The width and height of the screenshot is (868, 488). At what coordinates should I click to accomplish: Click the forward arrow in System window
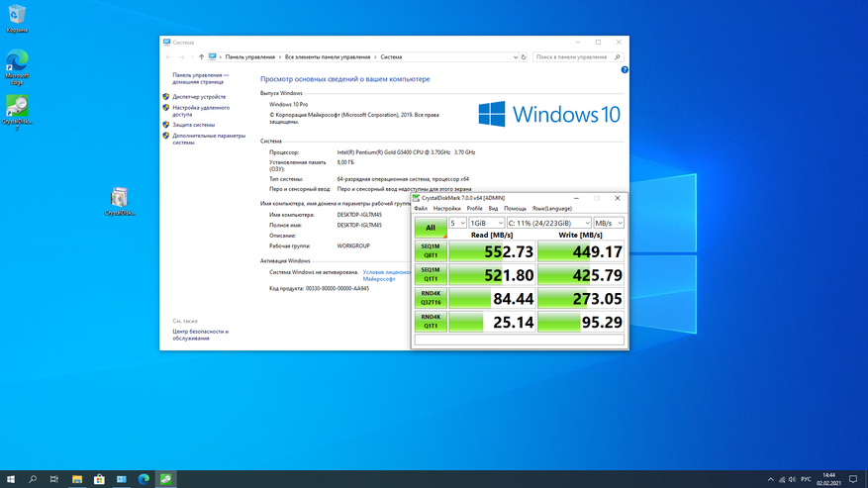coord(181,57)
